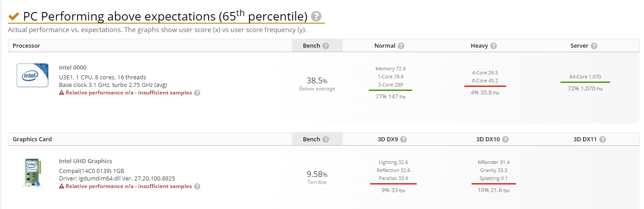The image size is (644, 209).
Task: Click help icon after Intel 0000 insufficient samples
Action: [197, 93]
